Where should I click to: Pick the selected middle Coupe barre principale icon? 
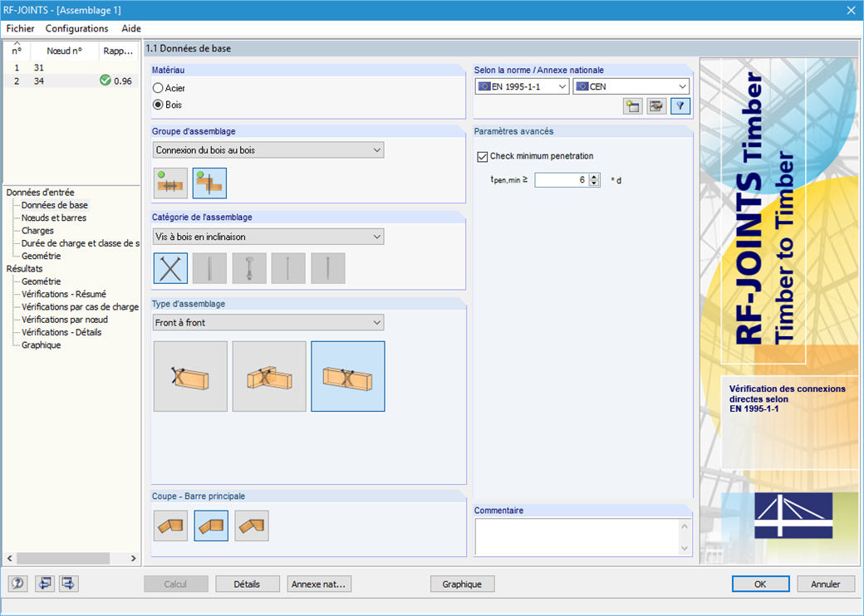(211, 526)
